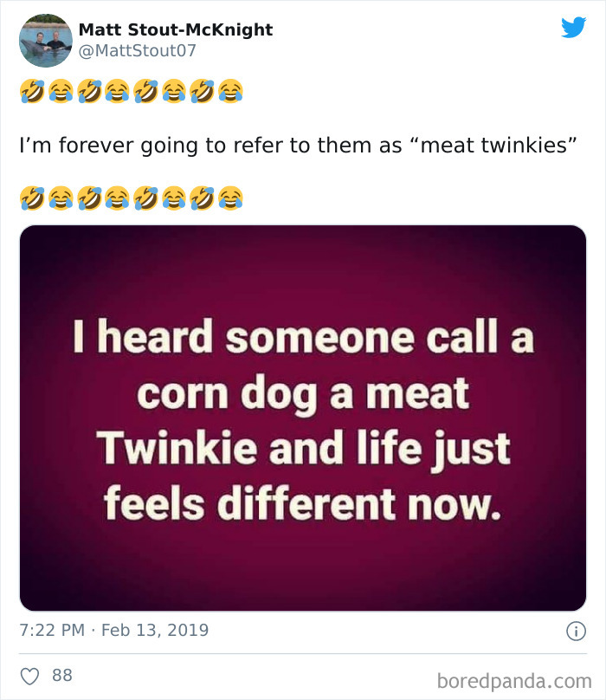
Task: Click the last emoji in the bottom emoji row
Action: pos(230,200)
